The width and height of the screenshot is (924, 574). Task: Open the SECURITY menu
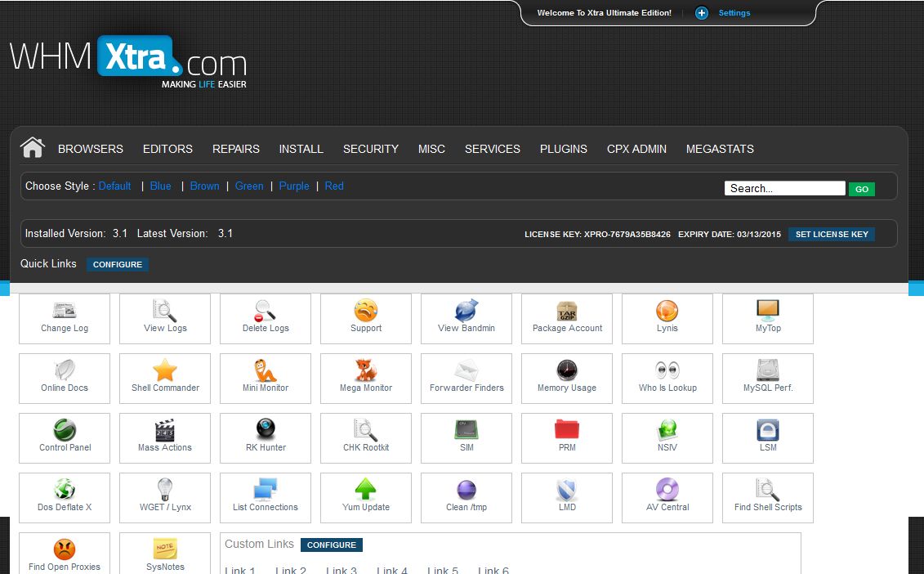(x=370, y=149)
